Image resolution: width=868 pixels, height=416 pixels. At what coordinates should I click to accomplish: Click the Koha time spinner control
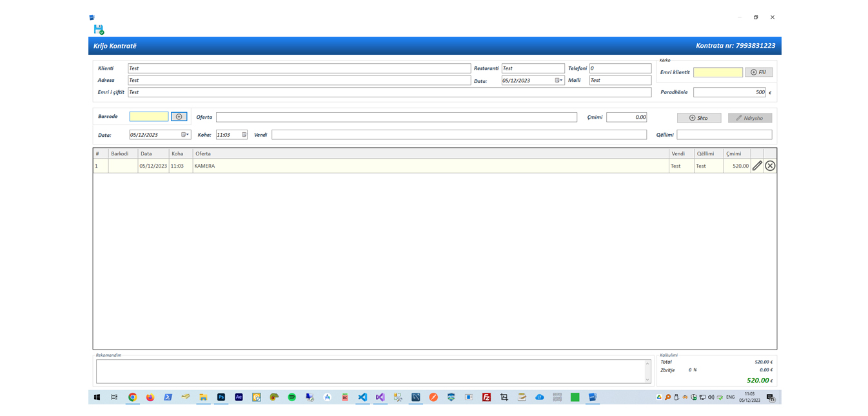[x=244, y=135]
